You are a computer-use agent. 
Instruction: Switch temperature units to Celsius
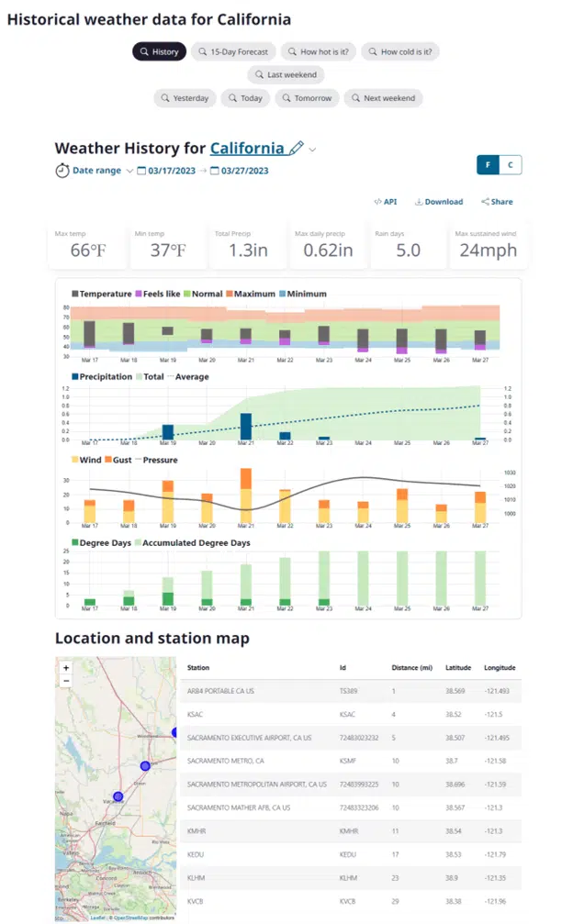(x=511, y=165)
